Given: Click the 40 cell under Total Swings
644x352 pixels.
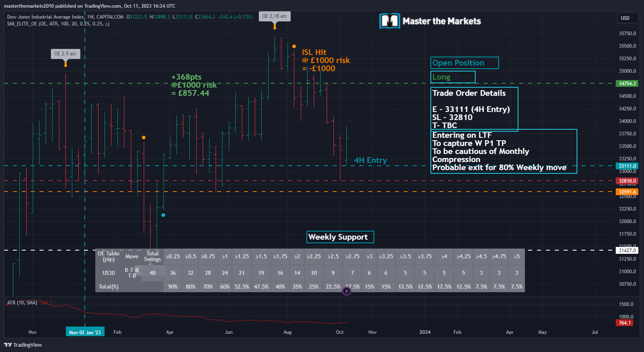Looking at the screenshot, I should (153, 273).
